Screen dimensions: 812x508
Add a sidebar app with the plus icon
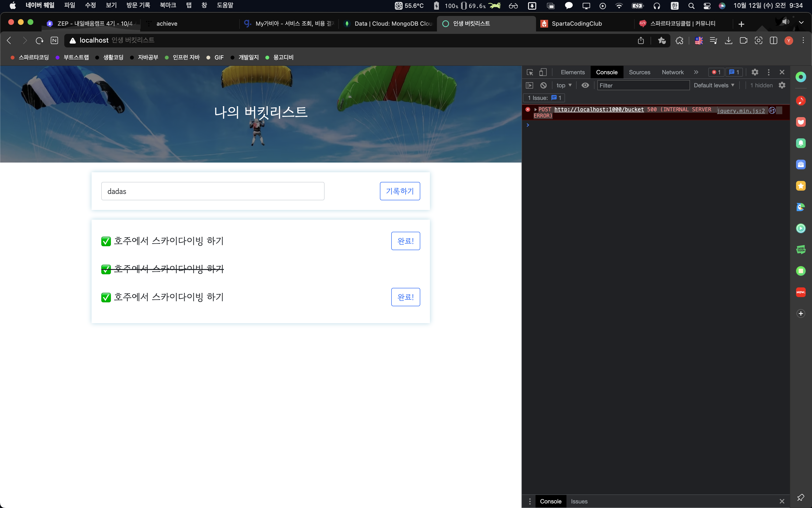[x=801, y=313]
